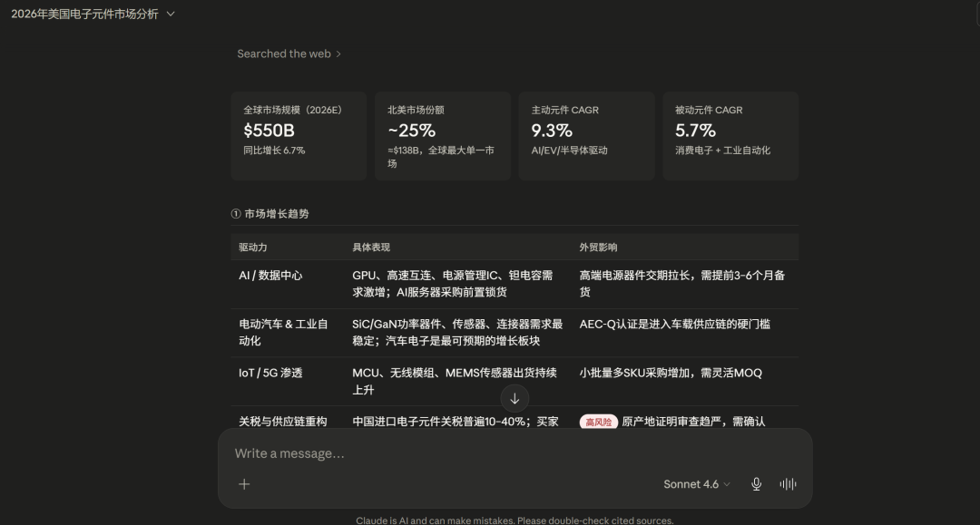Click the 5.7% passive components CAGR value

click(696, 131)
